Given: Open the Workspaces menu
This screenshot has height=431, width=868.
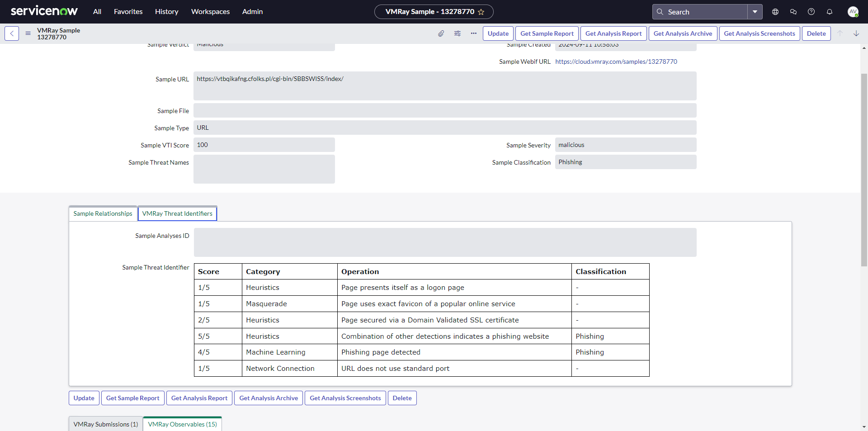Looking at the screenshot, I should pos(211,12).
